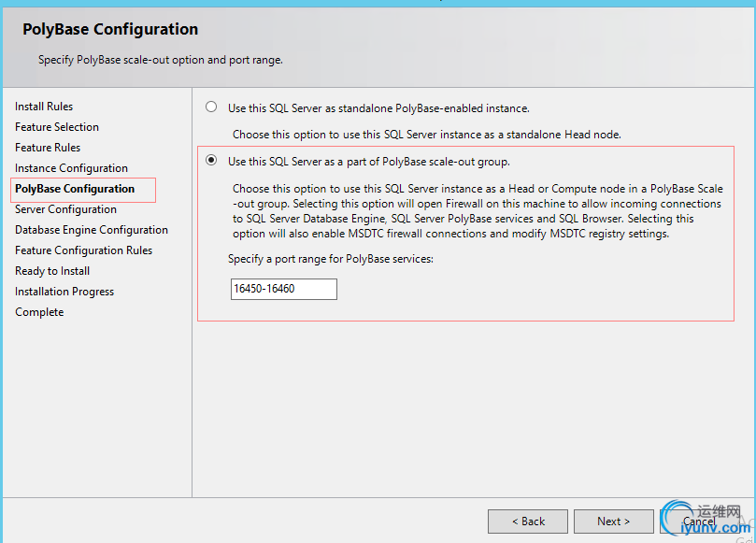Proceed with the Next button
Screen dimensions: 756x543
tap(614, 522)
